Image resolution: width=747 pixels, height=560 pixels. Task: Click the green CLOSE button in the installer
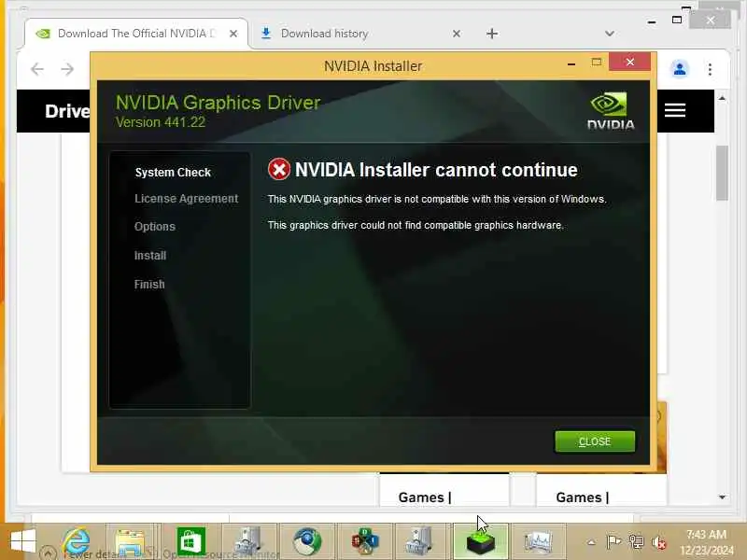coord(595,441)
